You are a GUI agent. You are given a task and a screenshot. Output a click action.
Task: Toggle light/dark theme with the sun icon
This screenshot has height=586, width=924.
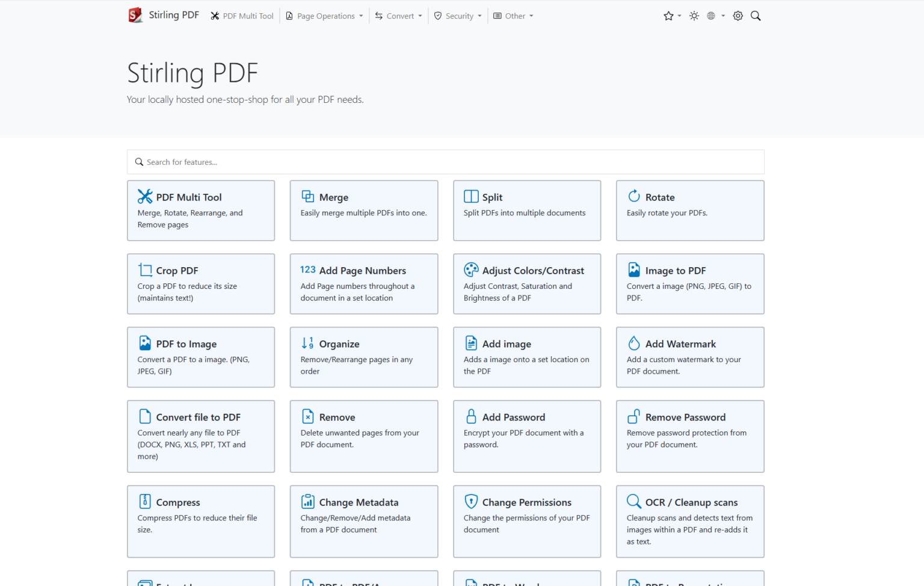point(694,16)
